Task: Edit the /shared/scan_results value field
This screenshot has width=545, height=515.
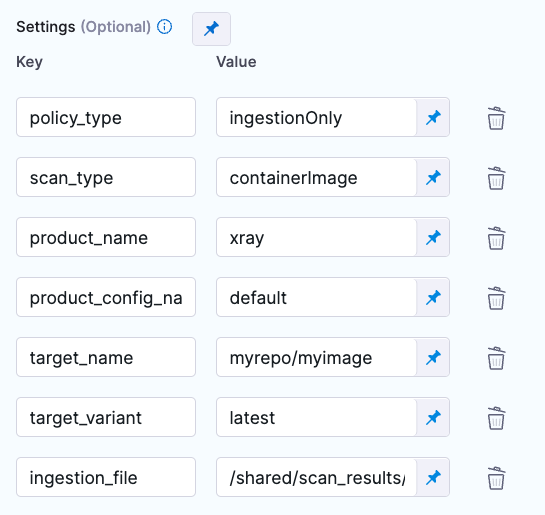Action: (316, 477)
